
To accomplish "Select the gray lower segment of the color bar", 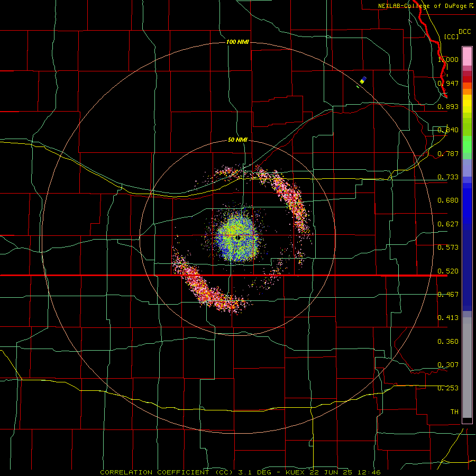I will click(x=467, y=368).
